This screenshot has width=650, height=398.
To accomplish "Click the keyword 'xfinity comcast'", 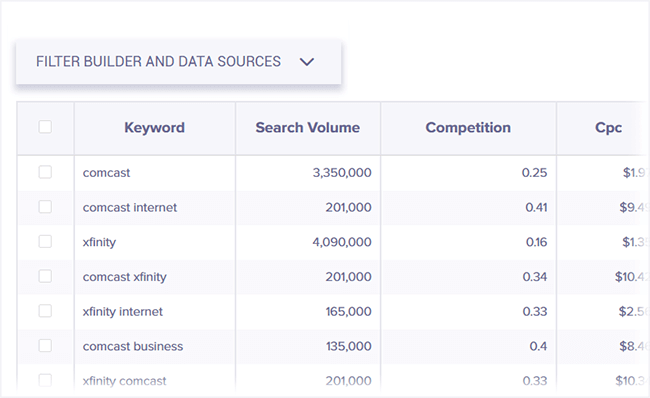I will [x=124, y=381].
